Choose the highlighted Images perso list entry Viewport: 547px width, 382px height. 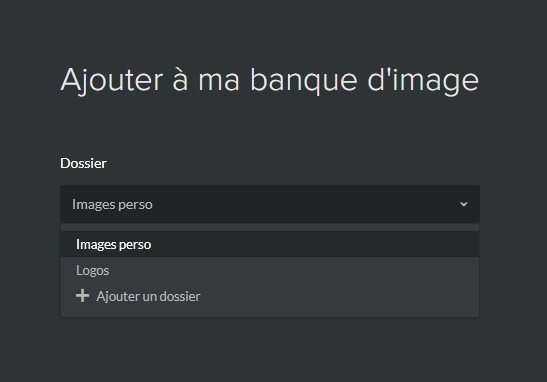click(x=270, y=244)
